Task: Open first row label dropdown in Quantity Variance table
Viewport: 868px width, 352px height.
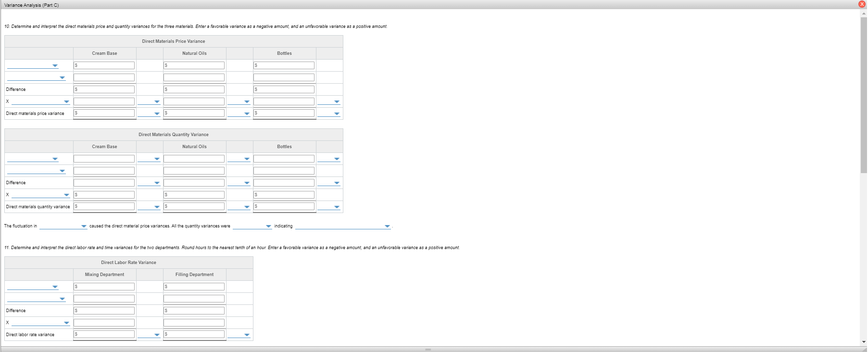Action: 33,159
